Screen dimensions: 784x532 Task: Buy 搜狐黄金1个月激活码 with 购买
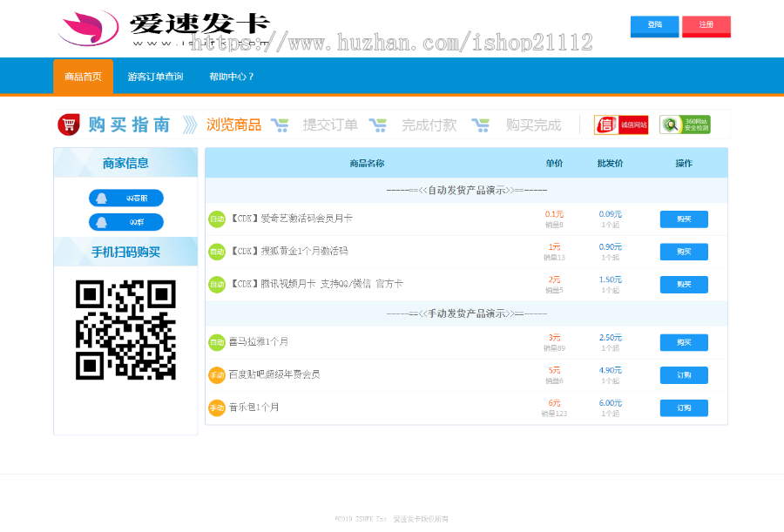[684, 252]
